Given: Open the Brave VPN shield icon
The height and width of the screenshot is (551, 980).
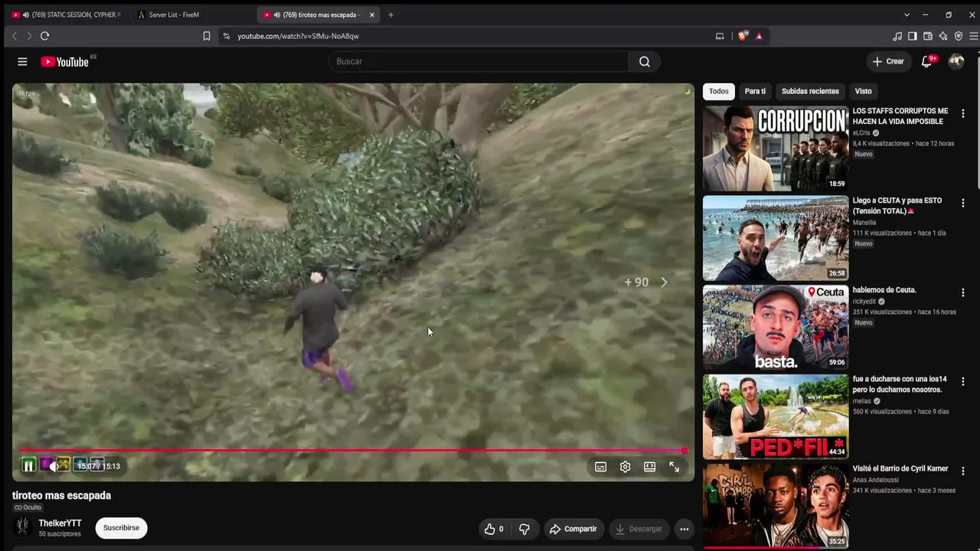Looking at the screenshot, I should tap(959, 36).
